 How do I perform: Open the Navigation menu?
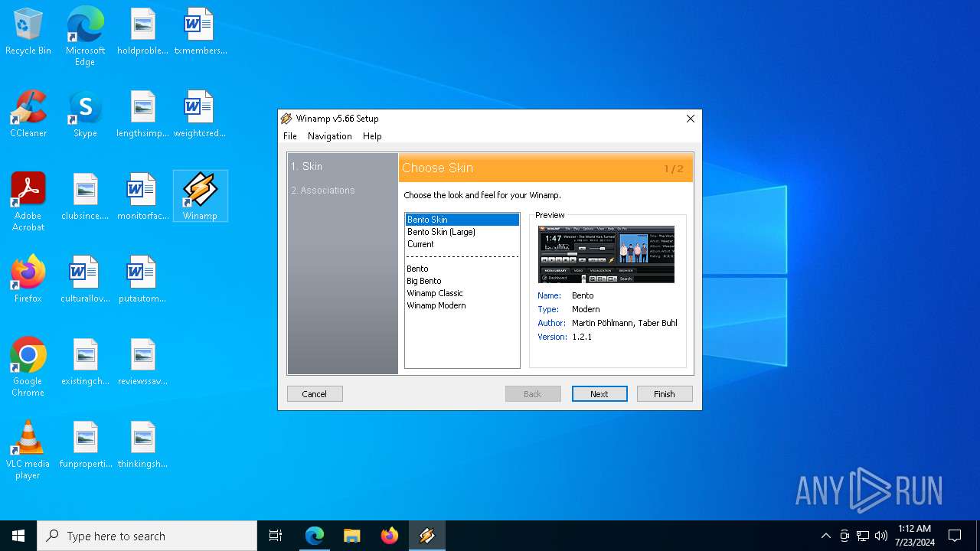coord(330,136)
